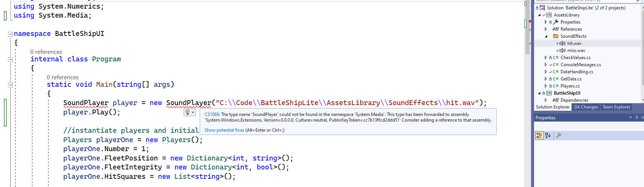Image resolution: width=644 pixels, height=187 pixels.
Task: Click the DataHandling.cs C# file icon
Action: point(556,72)
